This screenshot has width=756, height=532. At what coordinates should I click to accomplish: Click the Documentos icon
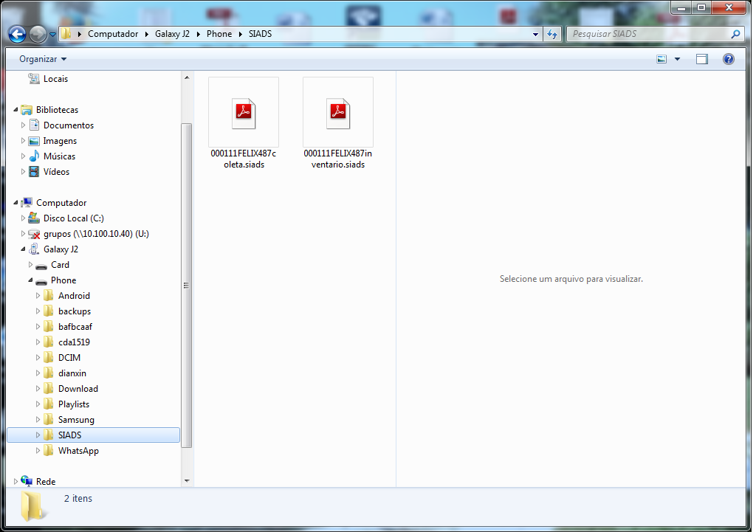[34, 125]
